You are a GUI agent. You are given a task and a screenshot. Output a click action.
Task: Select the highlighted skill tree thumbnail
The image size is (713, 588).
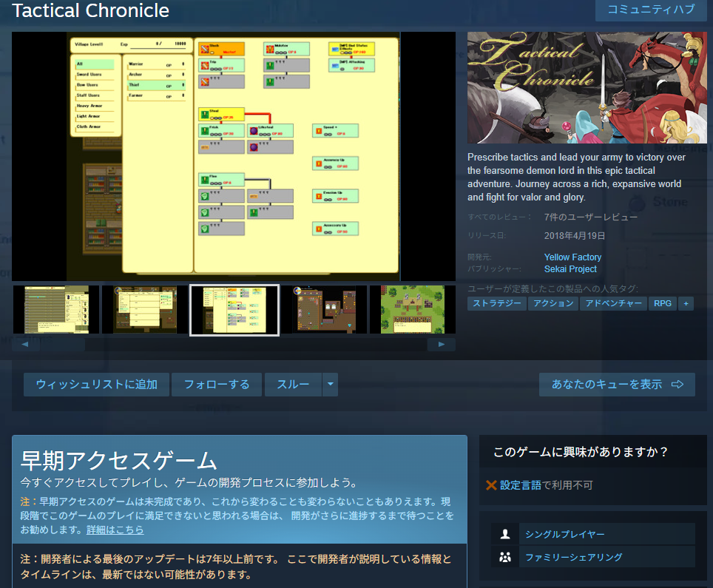click(234, 310)
